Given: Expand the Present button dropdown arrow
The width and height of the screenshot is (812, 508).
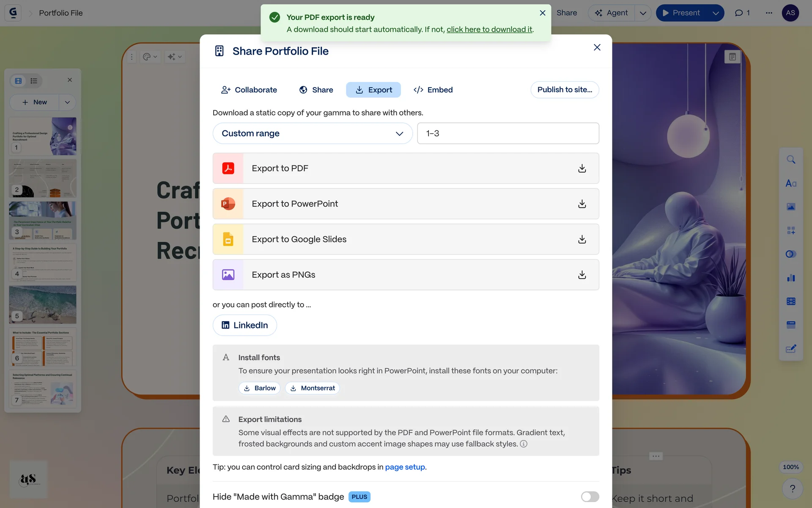Looking at the screenshot, I should tap(716, 13).
